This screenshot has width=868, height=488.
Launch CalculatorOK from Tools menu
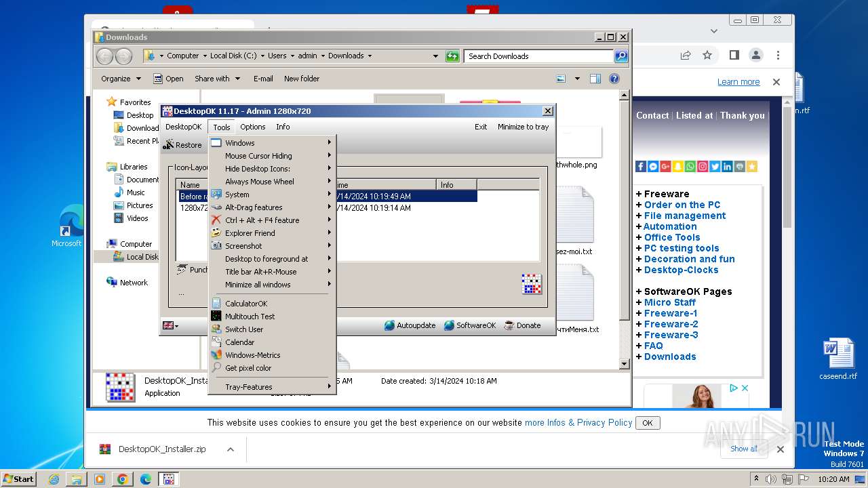click(x=272, y=304)
